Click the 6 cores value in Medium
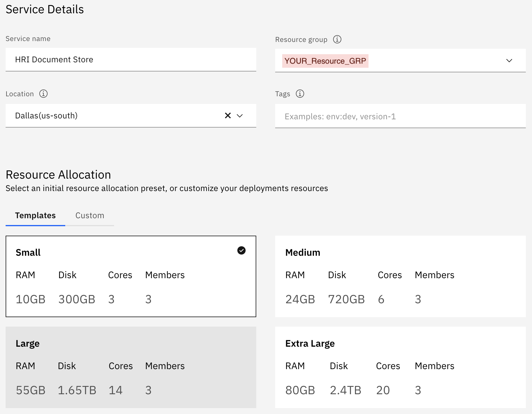Image resolution: width=532 pixels, height=414 pixels. click(381, 299)
